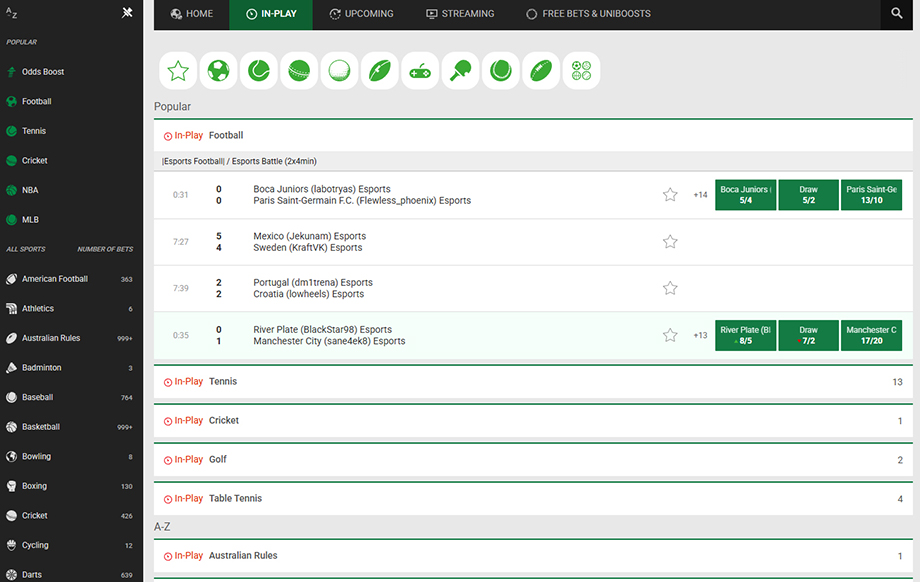Select the ball icon right of the paddle
This screenshot has height=582, width=920.
[500, 71]
